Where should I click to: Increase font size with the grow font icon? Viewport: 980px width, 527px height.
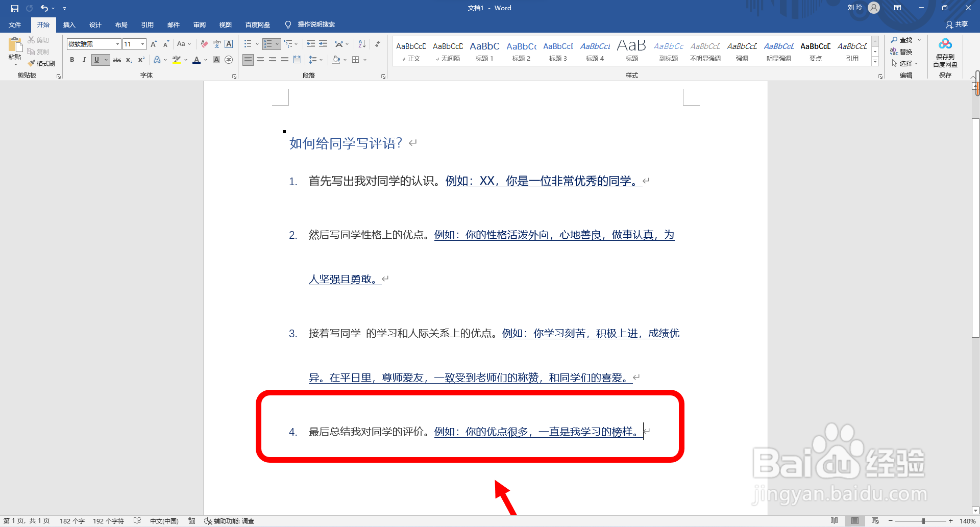click(154, 44)
